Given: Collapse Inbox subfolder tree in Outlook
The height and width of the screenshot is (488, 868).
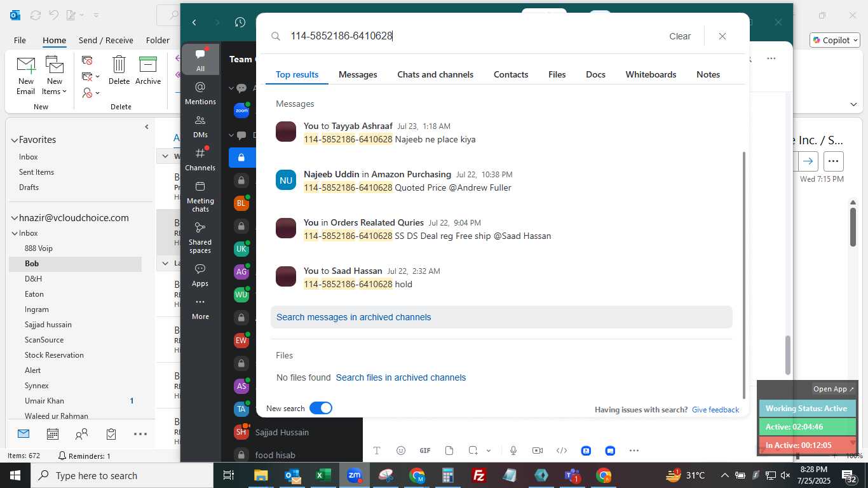Looking at the screenshot, I should 15,233.
